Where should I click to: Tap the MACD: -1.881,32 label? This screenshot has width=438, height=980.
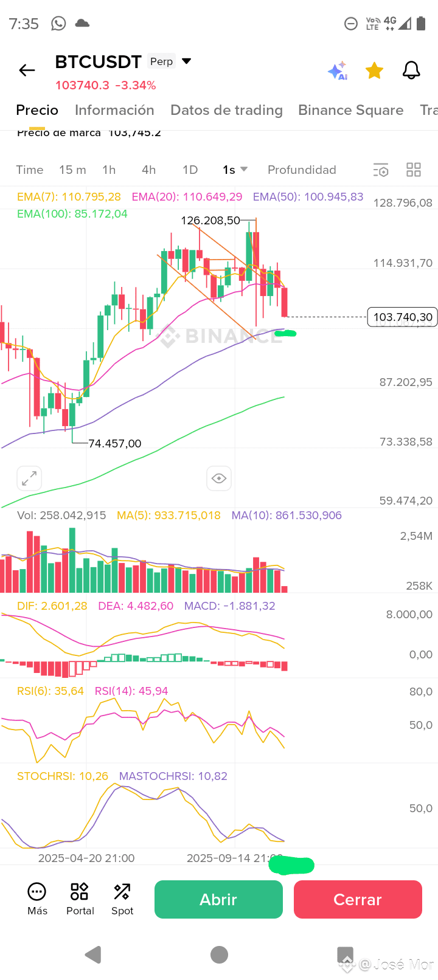pos(229,606)
